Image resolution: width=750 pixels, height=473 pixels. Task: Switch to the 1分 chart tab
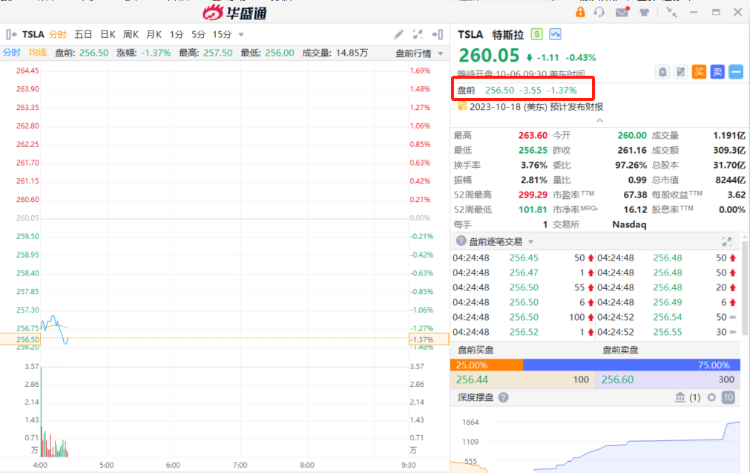pos(176,34)
